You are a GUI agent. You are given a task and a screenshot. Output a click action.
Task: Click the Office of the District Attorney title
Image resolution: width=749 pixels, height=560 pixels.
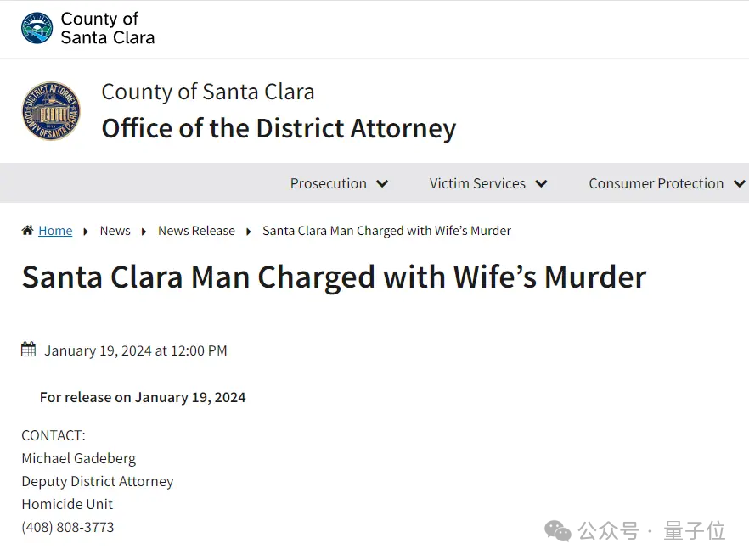click(x=279, y=128)
